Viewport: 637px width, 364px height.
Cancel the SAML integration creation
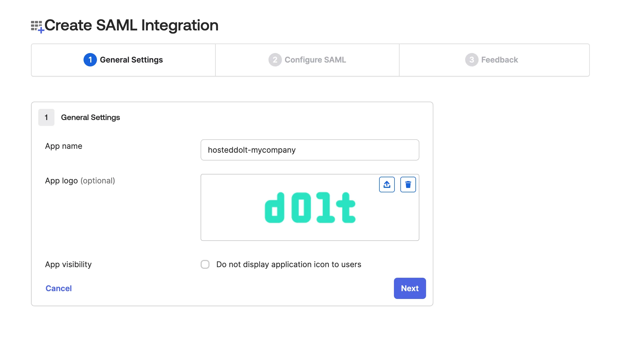point(58,288)
